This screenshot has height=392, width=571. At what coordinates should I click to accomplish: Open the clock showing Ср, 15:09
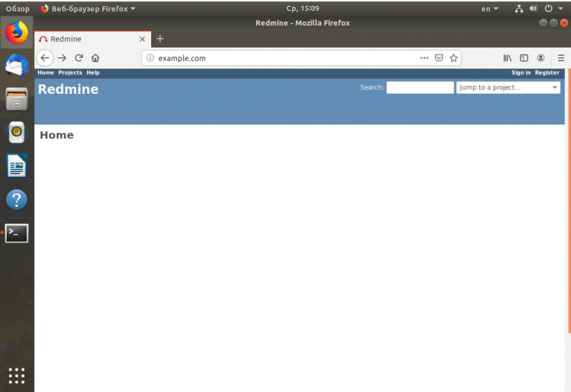point(303,8)
